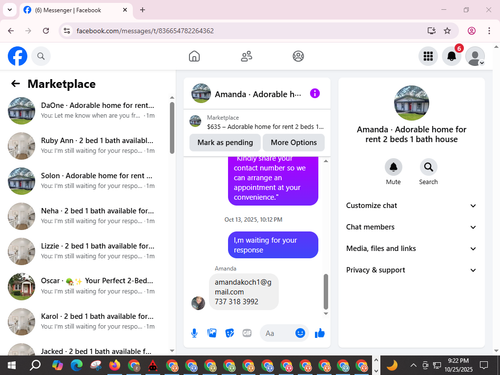
Task: Open the Facebook search magnifier
Action: [x=41, y=56]
